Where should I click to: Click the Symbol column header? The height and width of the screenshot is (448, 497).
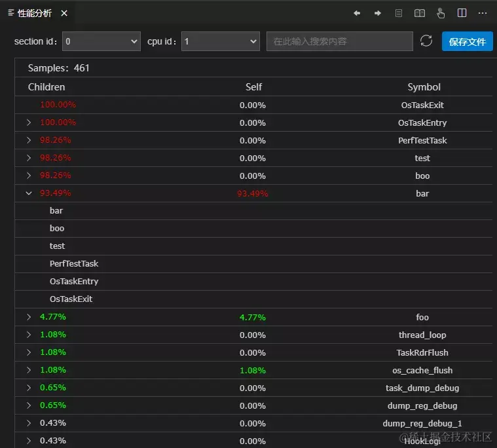[424, 87]
